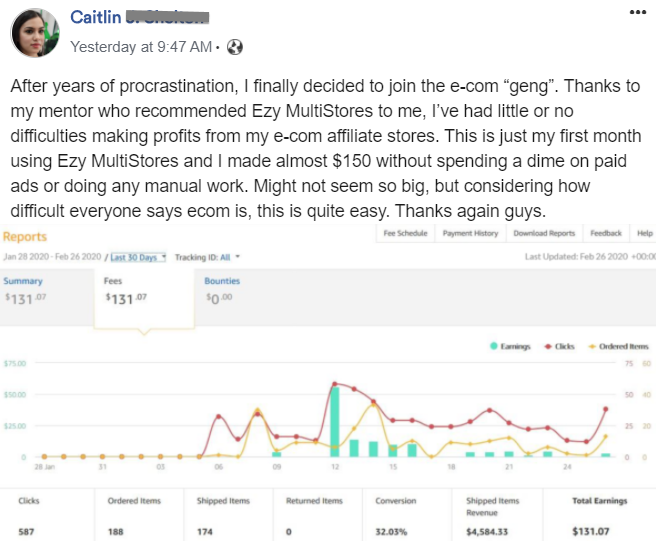Click Download Reports button
This screenshot has width=656, height=548.
(x=544, y=233)
